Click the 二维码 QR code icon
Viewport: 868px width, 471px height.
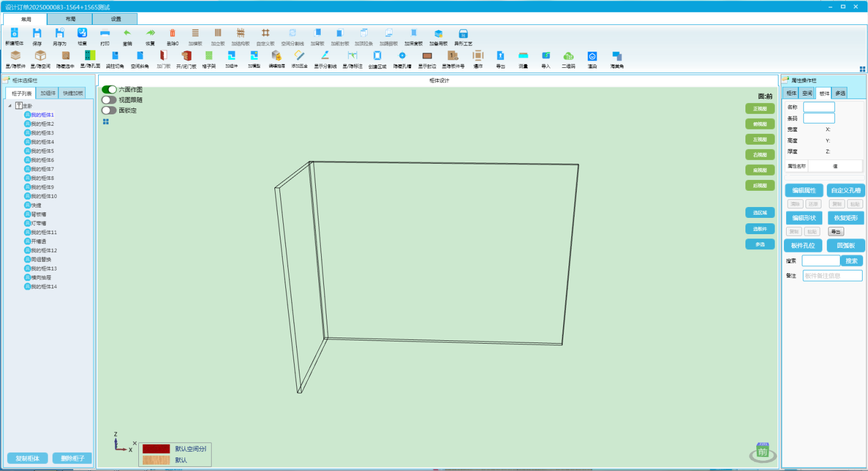[x=569, y=56]
